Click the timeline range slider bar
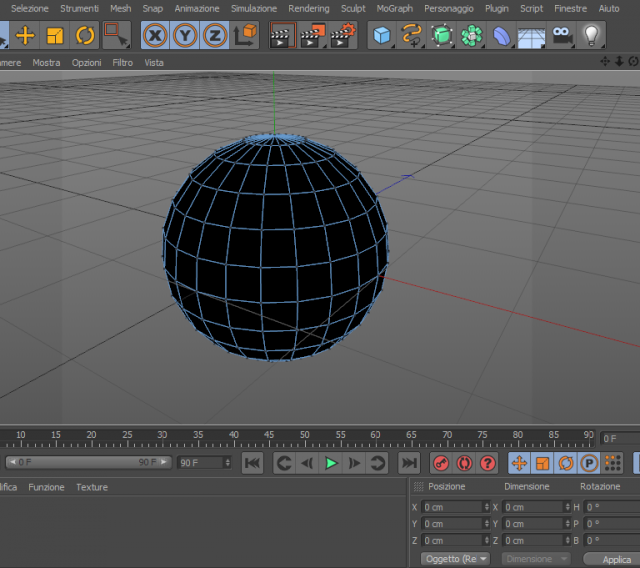Image resolution: width=640 pixels, height=568 pixels. (89, 462)
